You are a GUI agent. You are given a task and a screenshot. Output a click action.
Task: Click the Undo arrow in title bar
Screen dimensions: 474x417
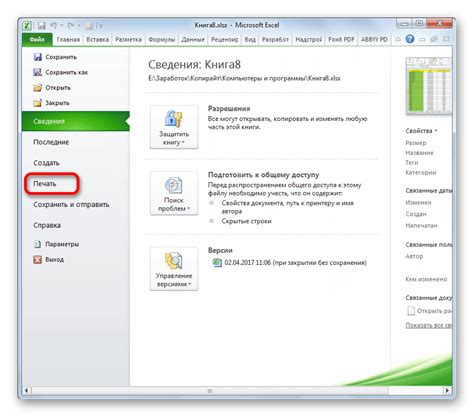point(54,25)
